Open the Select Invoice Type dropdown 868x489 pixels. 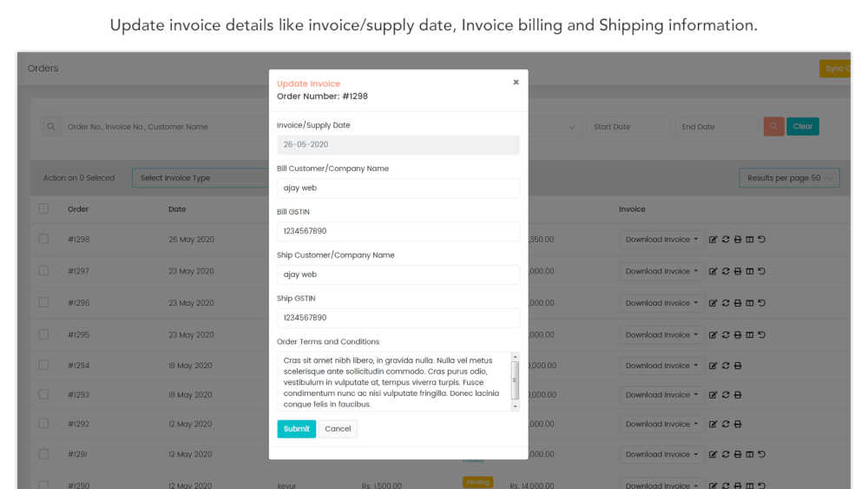(x=201, y=178)
